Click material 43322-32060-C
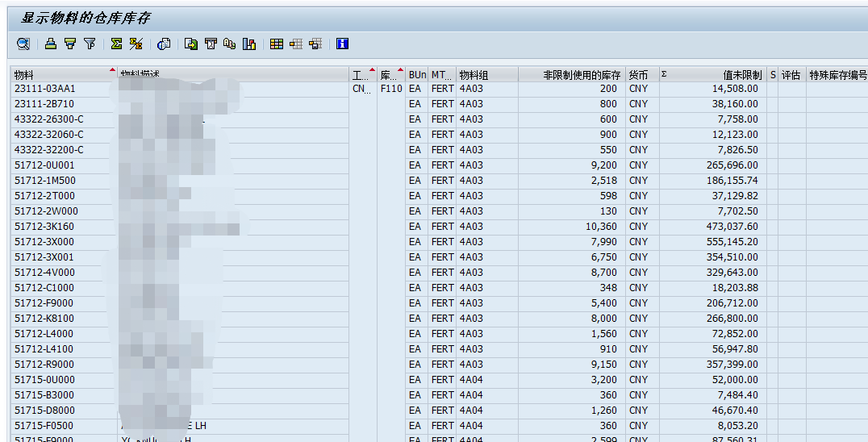This screenshot has width=868, height=442. [x=49, y=135]
